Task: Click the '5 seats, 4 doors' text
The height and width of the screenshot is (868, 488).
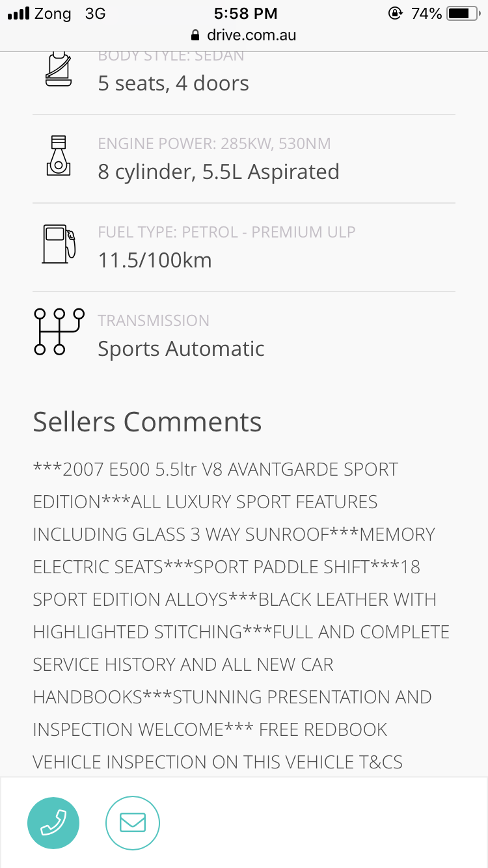Action: (x=173, y=83)
